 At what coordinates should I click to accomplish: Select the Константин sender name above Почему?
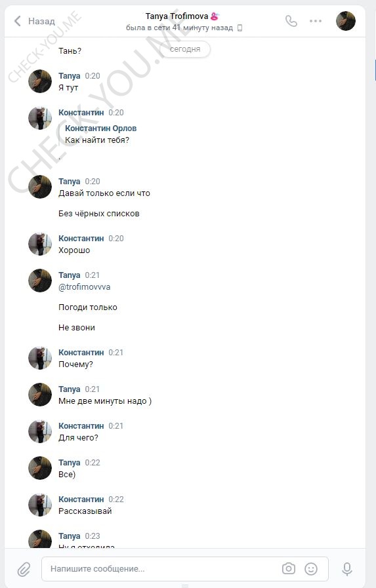pyautogui.click(x=81, y=353)
